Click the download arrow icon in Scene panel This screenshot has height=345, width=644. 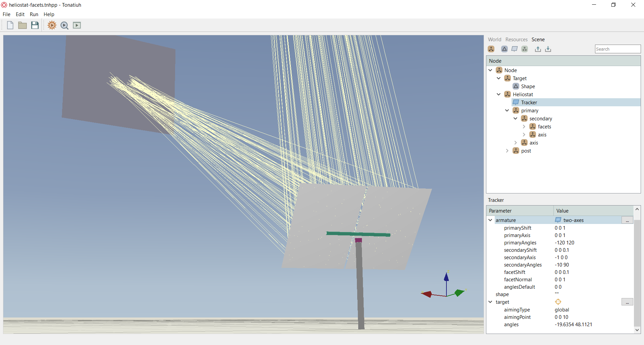(548, 49)
